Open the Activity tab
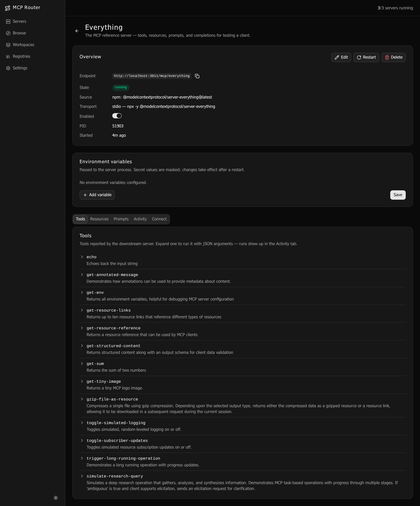Screen dimensions: 420x506 140,219
